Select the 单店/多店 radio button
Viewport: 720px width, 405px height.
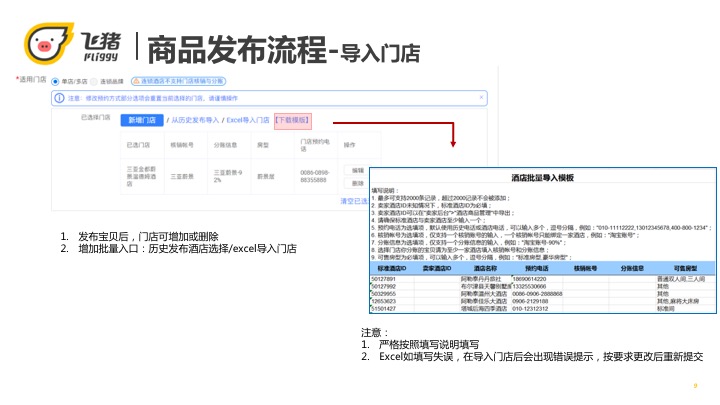[x=55, y=82]
